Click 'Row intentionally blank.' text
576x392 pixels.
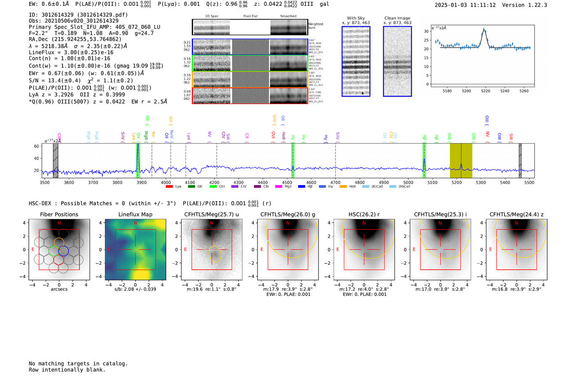[67, 370]
